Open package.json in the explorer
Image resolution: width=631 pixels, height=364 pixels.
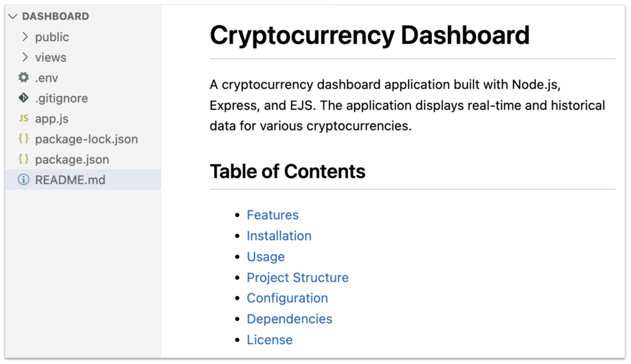pos(72,160)
